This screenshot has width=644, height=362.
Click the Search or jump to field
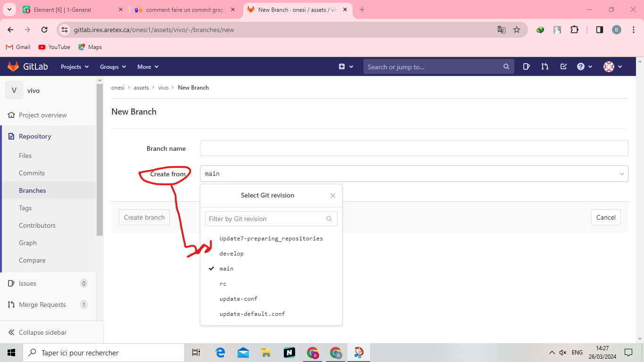pyautogui.click(x=438, y=67)
